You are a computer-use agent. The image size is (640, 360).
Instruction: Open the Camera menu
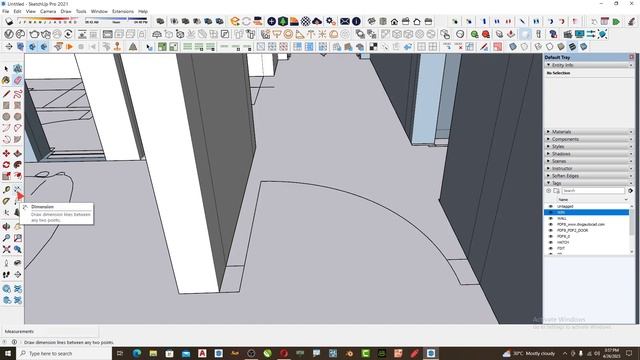(x=48, y=11)
